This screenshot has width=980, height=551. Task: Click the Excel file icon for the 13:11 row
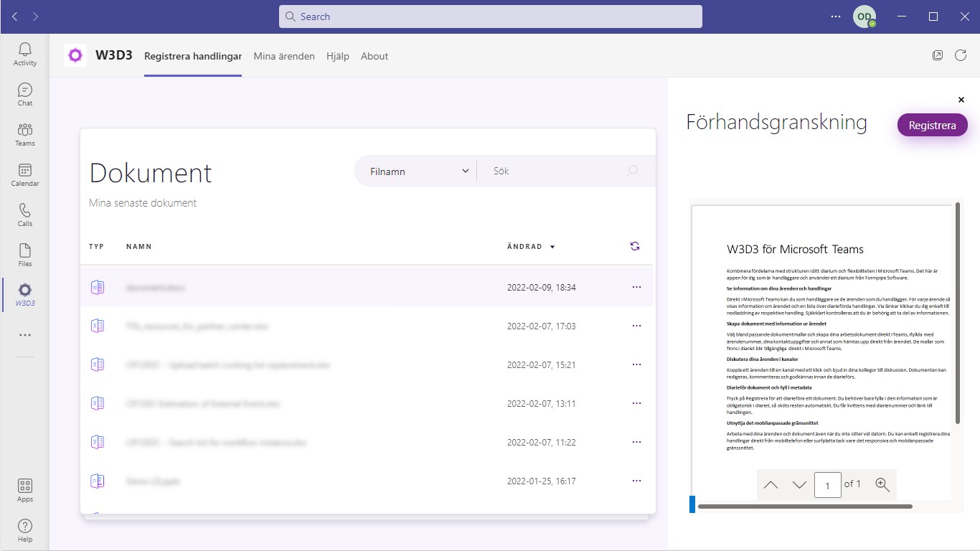[97, 403]
